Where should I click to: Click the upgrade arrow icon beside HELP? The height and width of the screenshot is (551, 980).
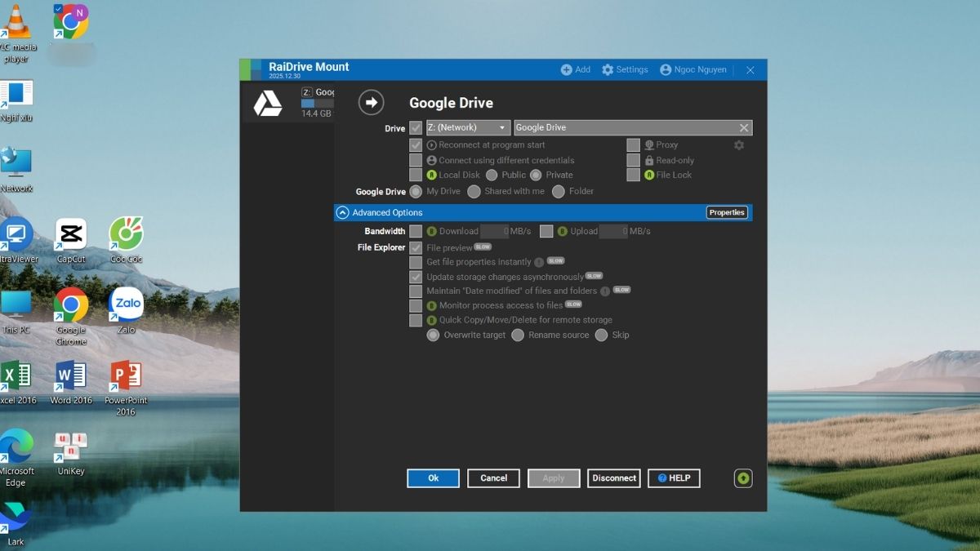pyautogui.click(x=743, y=478)
